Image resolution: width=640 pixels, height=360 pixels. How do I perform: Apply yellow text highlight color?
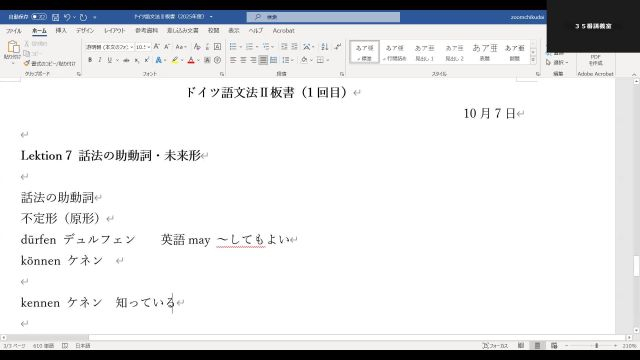tap(175, 60)
